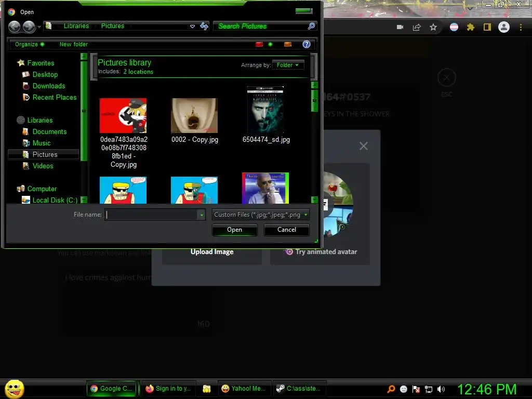532x399 pixels.
Task: Open recent locations dropdown beside Forward arrow
Action: [x=39, y=26]
